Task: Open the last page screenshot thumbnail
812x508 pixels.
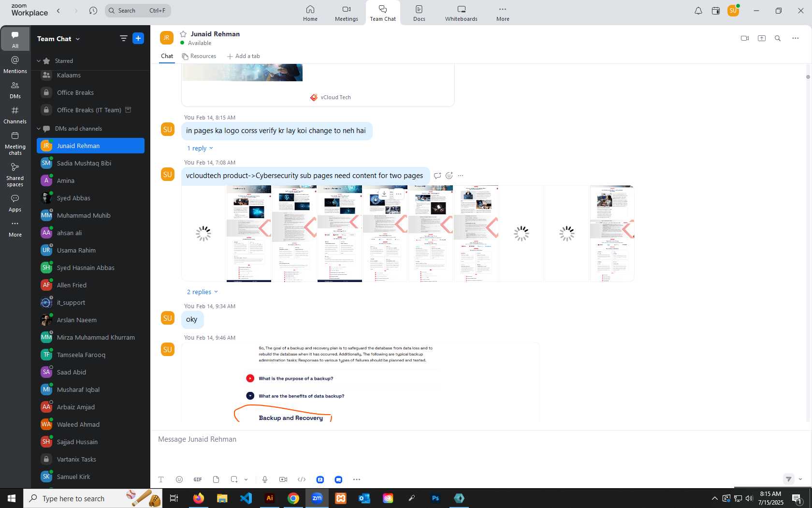Action: coord(612,233)
